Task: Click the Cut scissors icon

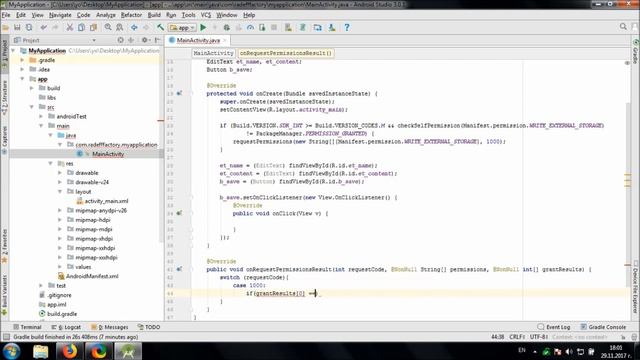Action: [70, 27]
